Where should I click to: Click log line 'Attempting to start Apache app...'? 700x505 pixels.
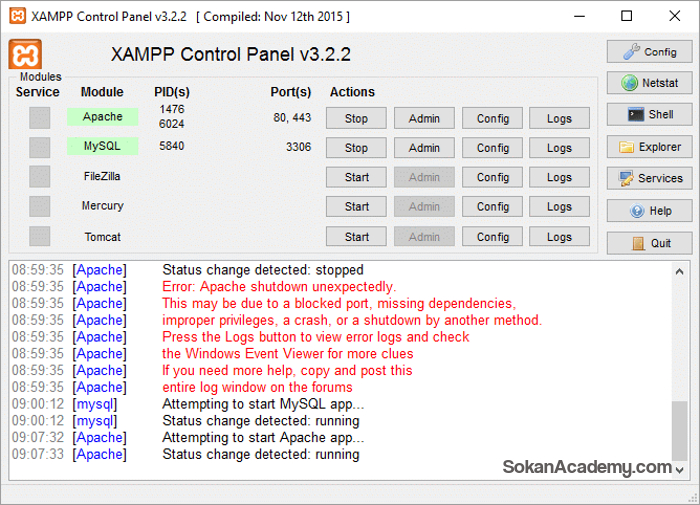pos(263,438)
